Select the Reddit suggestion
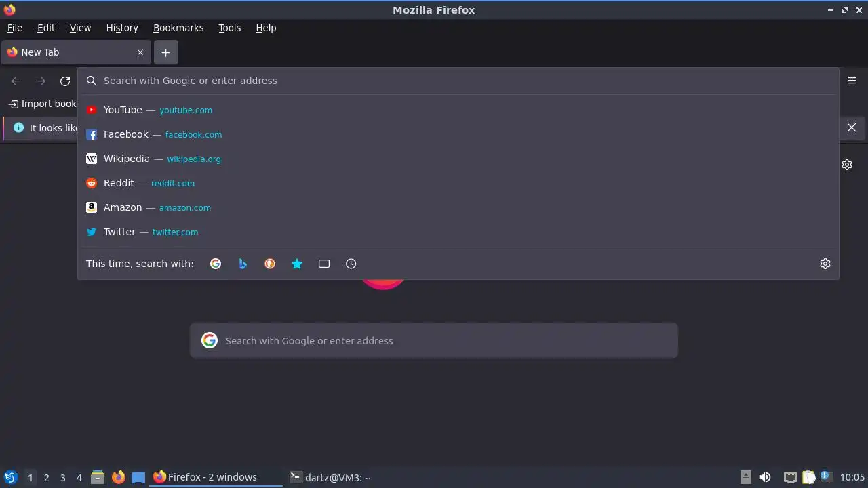The width and height of the screenshot is (868, 488). (458, 183)
